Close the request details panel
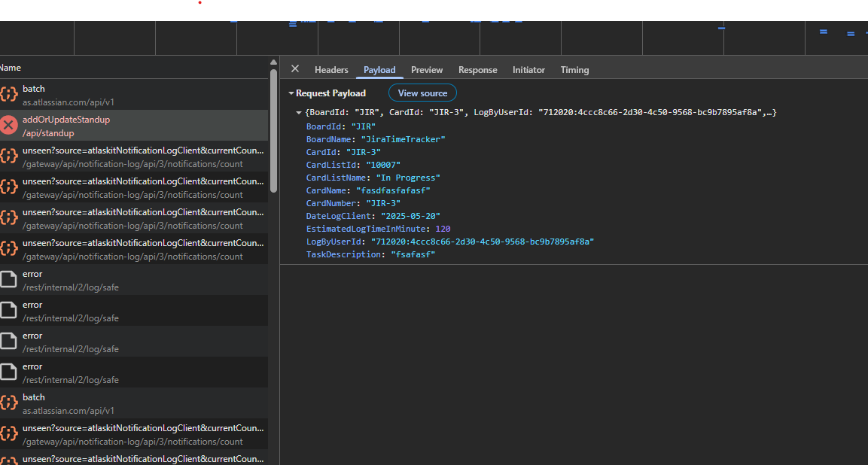The image size is (868, 465). pyautogui.click(x=295, y=68)
